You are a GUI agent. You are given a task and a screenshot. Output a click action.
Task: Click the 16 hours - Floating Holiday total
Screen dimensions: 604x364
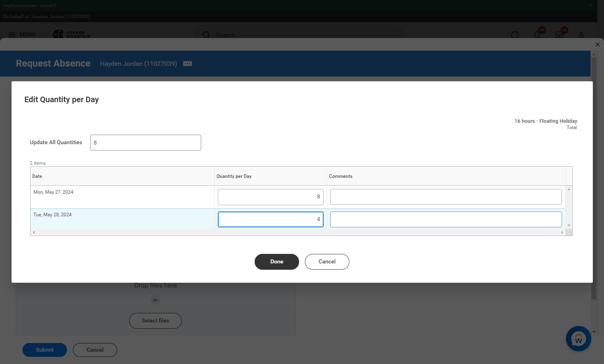[546, 121]
